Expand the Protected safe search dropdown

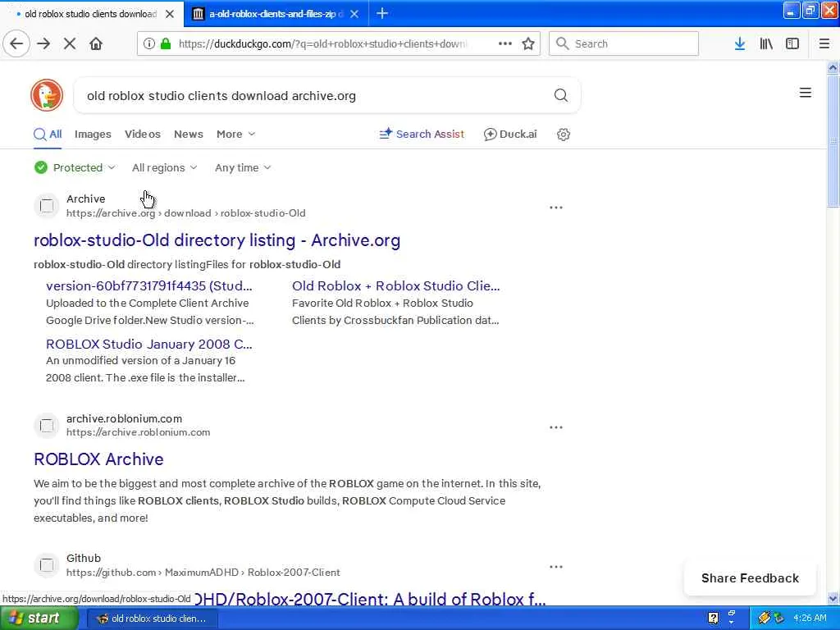75,167
